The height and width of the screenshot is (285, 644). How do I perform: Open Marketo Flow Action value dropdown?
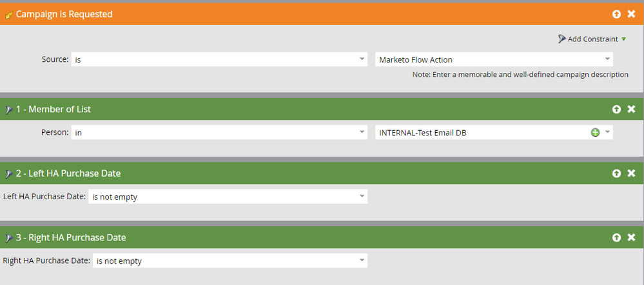tap(607, 59)
